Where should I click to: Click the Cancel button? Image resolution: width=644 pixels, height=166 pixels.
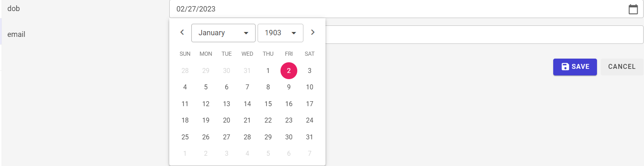622,67
